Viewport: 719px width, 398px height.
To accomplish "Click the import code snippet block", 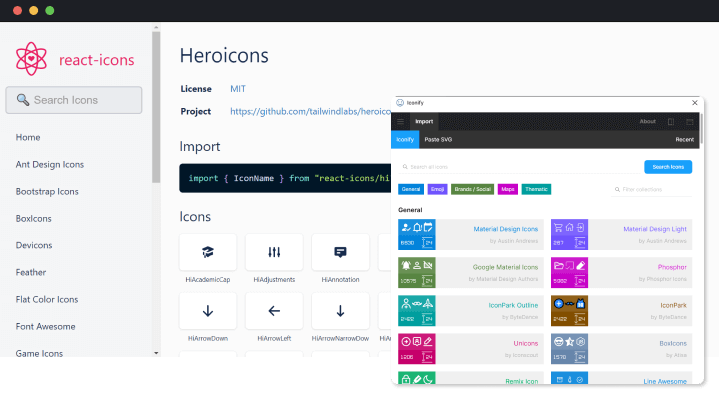I will coord(285,178).
